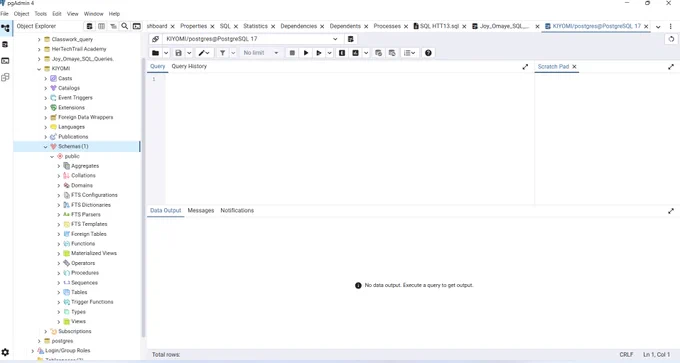
Task: Click the Scratch Pad text area
Action: [x=607, y=139]
